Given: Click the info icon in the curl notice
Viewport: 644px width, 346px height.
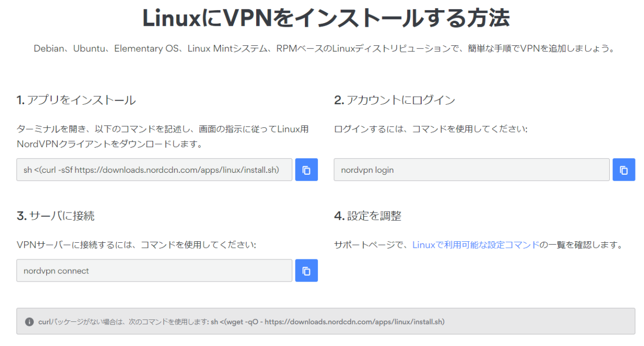Looking at the screenshot, I should tap(30, 321).
